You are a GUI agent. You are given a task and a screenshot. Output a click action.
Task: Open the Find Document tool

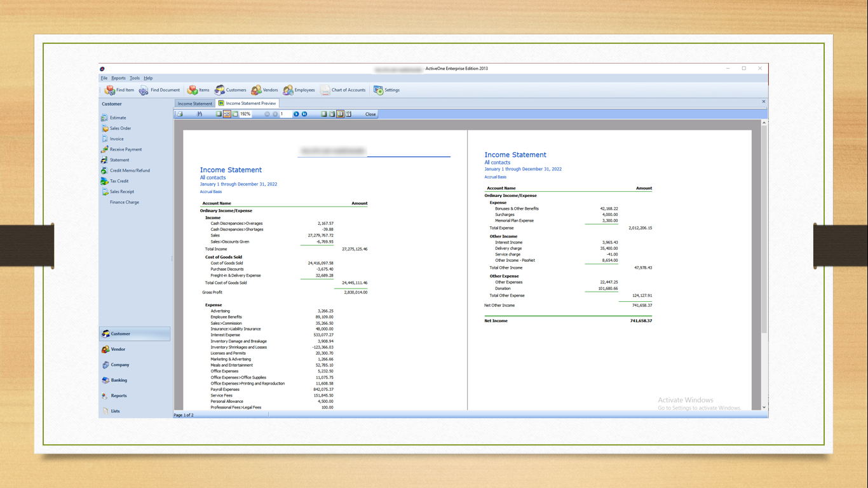[159, 90]
